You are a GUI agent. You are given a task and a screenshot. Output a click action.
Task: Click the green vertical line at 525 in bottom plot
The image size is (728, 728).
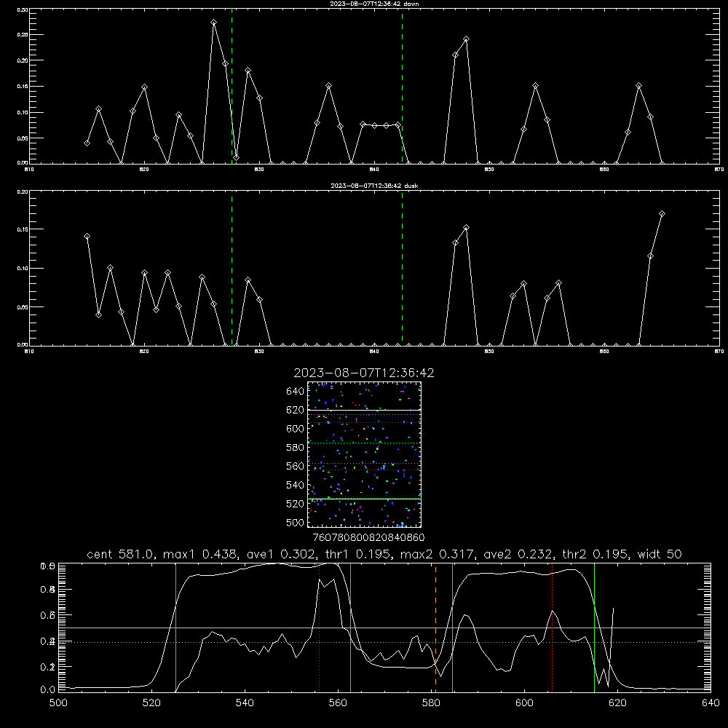pyautogui.click(x=176, y=628)
